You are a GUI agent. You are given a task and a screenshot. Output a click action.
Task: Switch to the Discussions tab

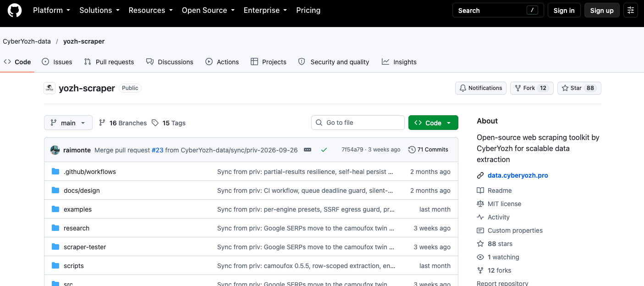click(170, 62)
